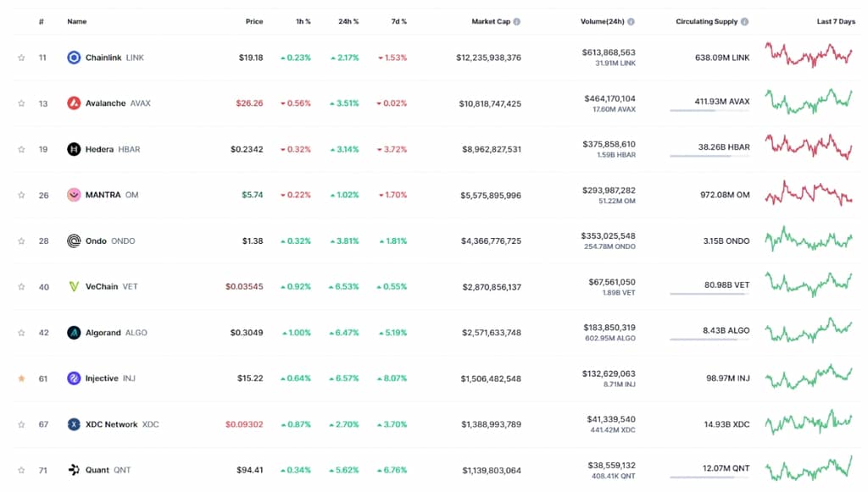868x492 pixels.
Task: Open Quant's last 7 days sparkline chart
Action: 809,469
